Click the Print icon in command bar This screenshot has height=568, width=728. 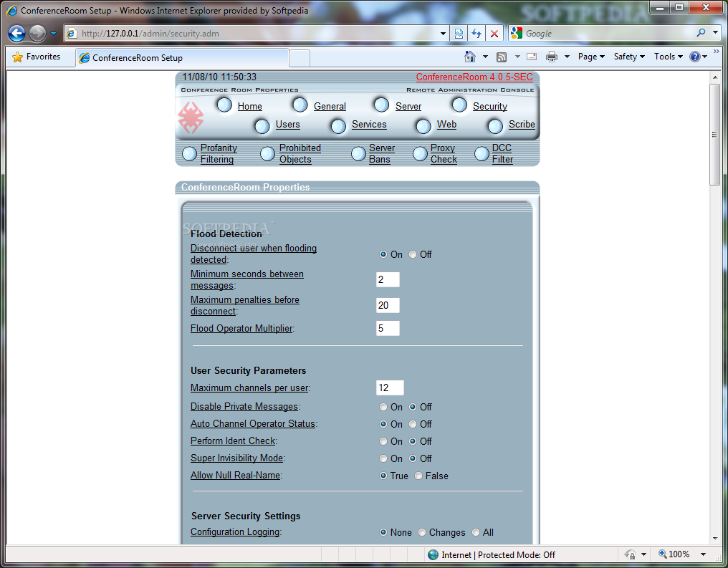(x=552, y=57)
